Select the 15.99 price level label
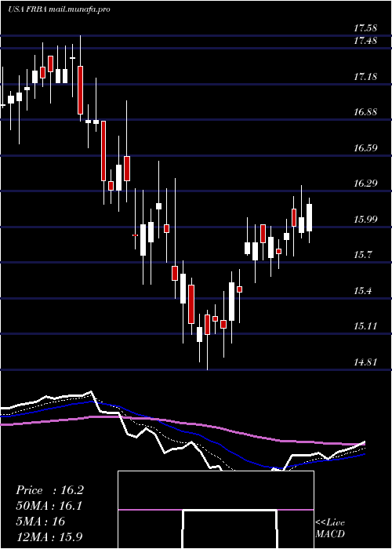The width and height of the screenshot is (392, 549). [365, 220]
